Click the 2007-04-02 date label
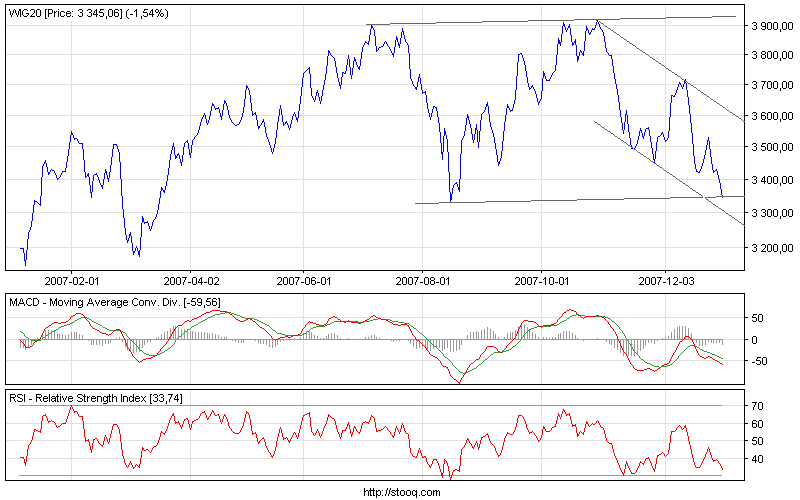This screenshot has width=800, height=500. 191,281
